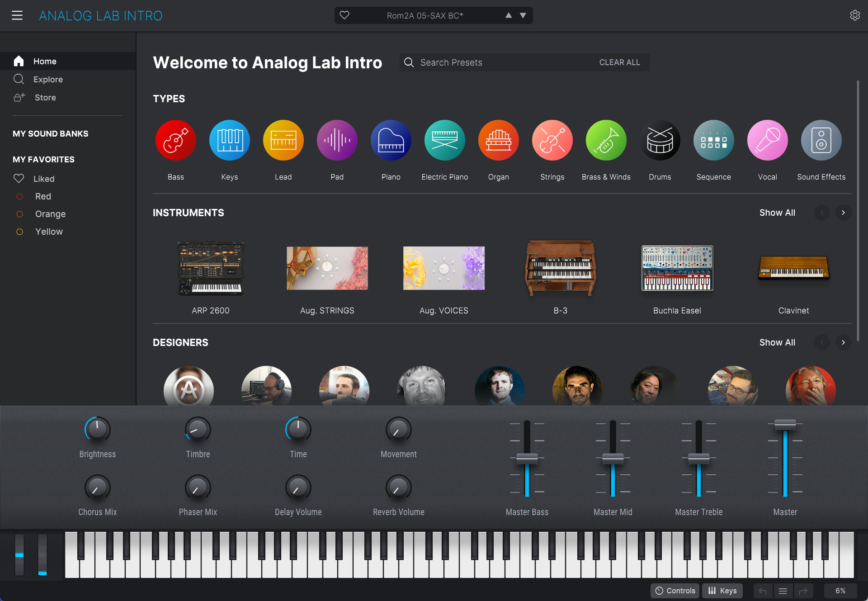This screenshot has height=601, width=868.
Task: Open the Buchla Easel instrument
Action: [677, 268]
